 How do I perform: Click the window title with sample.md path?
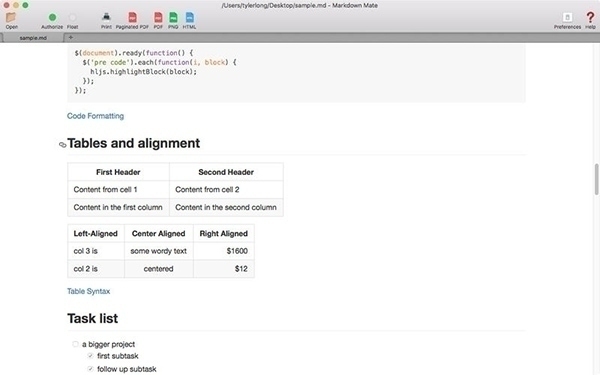coord(300,5)
